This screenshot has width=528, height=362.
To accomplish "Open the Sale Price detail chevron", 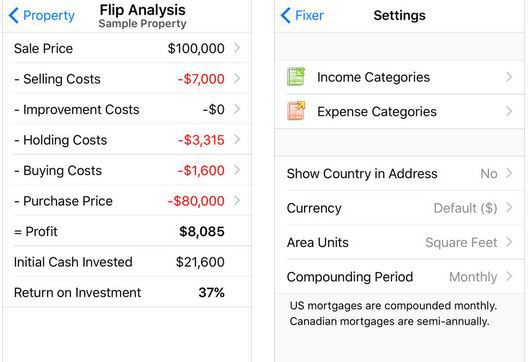I will click(x=237, y=48).
